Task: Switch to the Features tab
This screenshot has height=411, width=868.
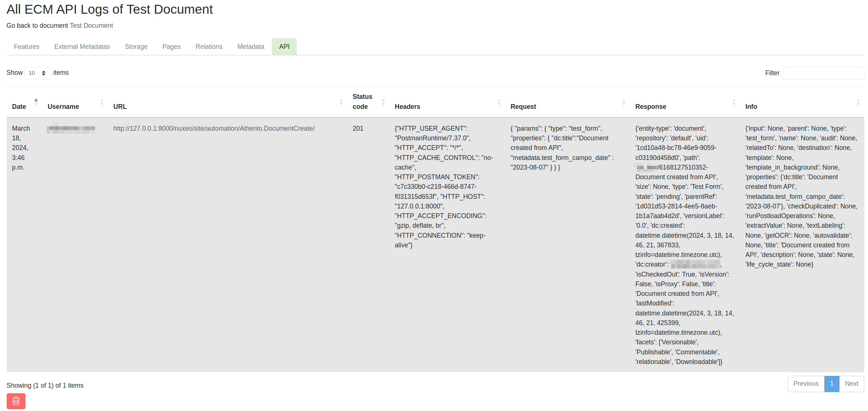Action: coord(27,47)
